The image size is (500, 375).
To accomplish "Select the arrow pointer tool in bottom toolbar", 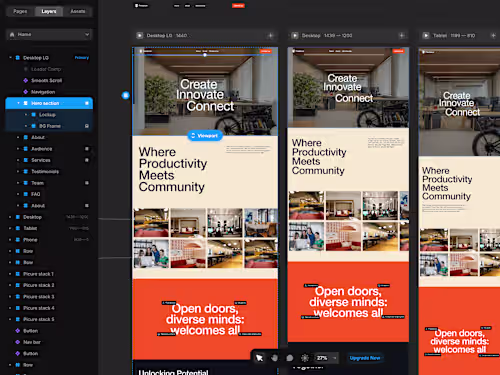I will coord(259,358).
